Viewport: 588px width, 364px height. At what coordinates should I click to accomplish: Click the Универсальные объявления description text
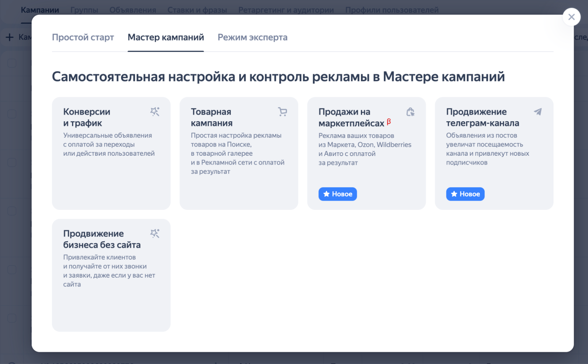109,144
